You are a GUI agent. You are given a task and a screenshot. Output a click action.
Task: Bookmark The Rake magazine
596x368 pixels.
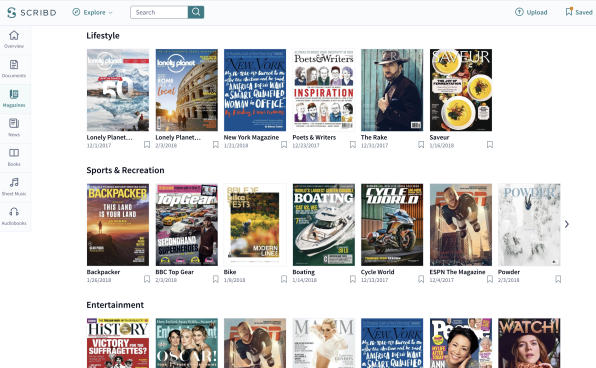[x=421, y=145]
